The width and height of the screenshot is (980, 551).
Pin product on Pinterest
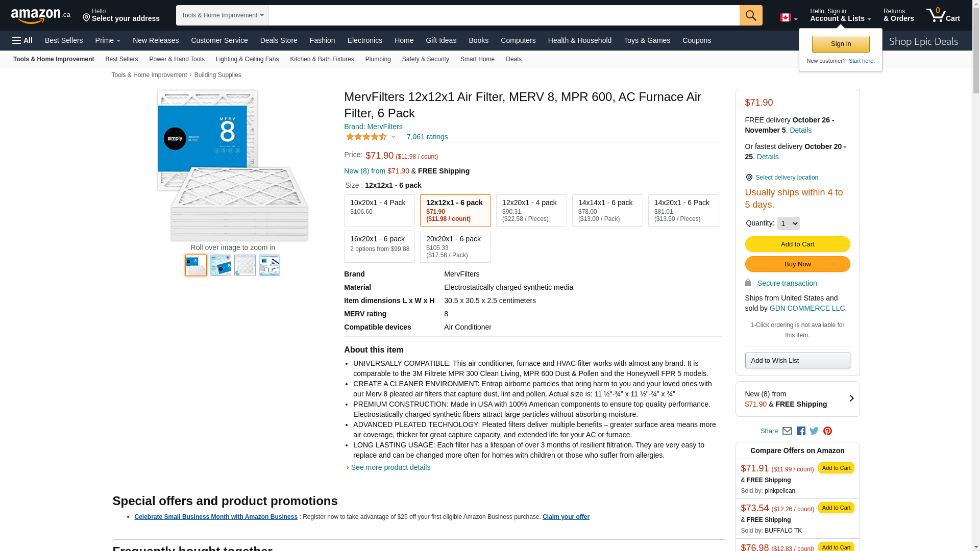pyautogui.click(x=827, y=431)
